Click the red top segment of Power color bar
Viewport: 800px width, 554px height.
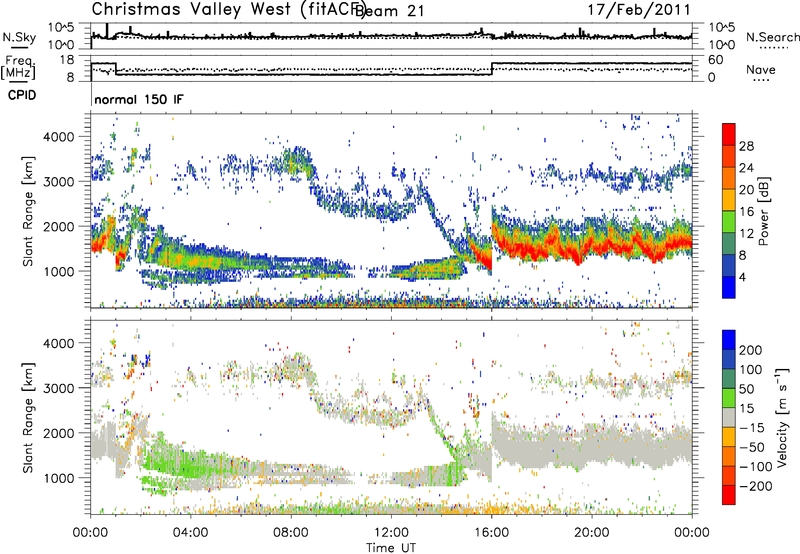pyautogui.click(x=729, y=134)
